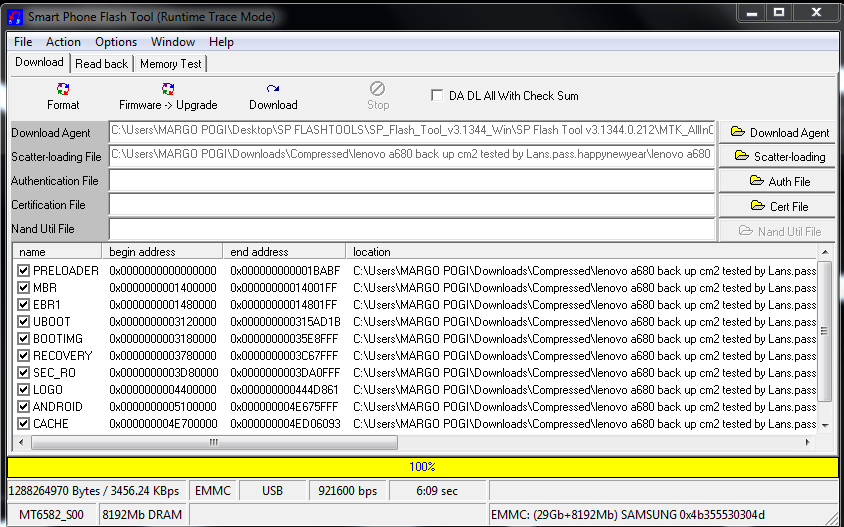Click CACHE end address 0x000000004ED06093

pyautogui.click(x=285, y=424)
